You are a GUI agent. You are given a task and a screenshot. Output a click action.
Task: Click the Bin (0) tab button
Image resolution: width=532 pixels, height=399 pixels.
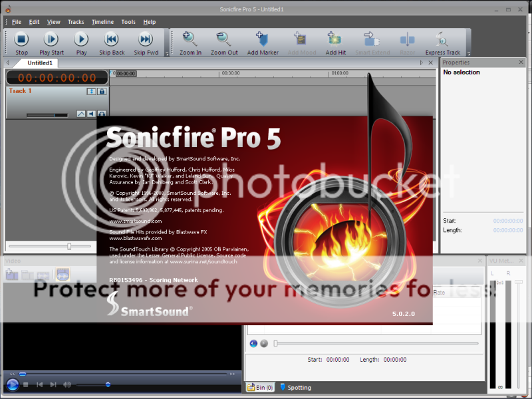pos(259,387)
